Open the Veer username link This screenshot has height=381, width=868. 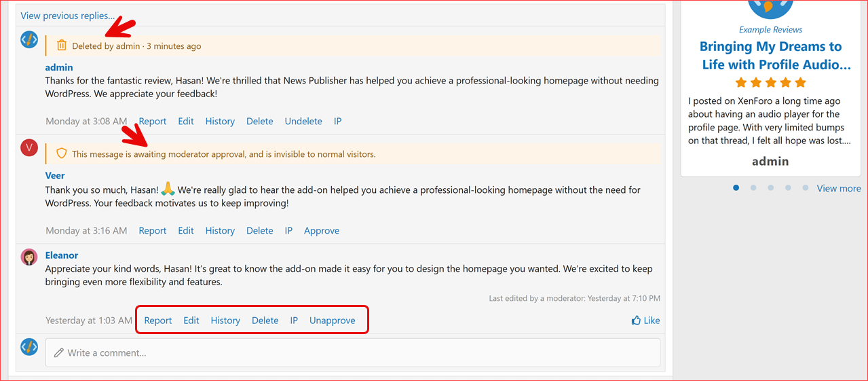[55, 175]
